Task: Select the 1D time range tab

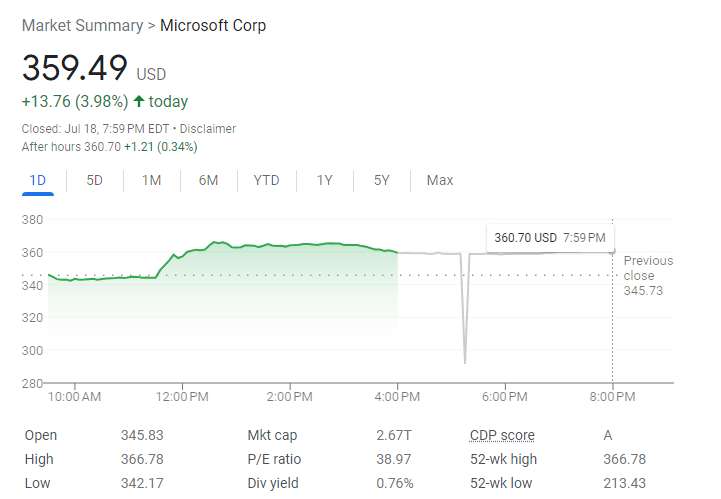Action: 37,180
